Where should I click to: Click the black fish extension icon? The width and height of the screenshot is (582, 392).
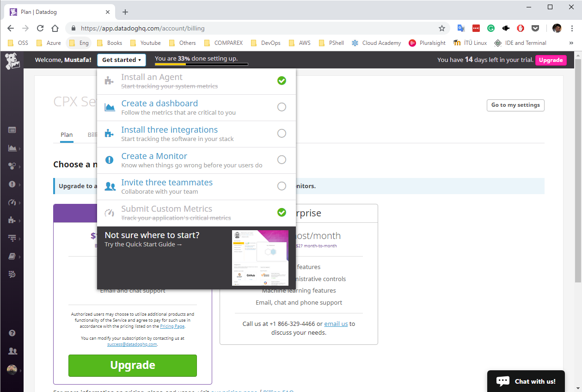click(x=506, y=28)
